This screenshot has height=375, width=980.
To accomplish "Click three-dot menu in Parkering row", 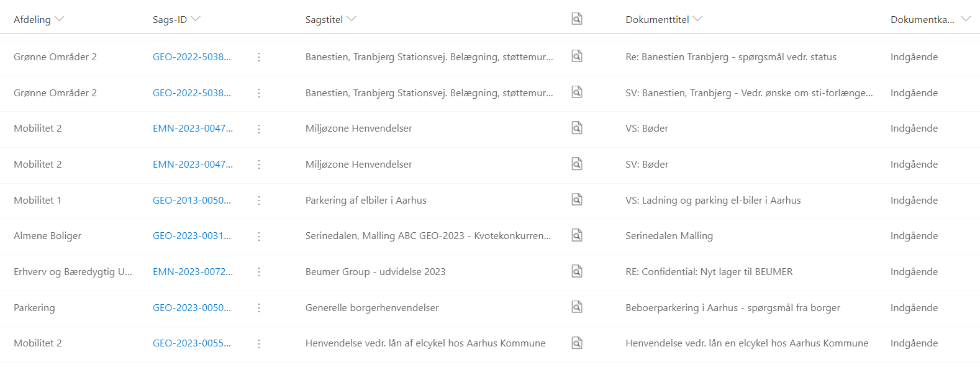I will (x=259, y=308).
